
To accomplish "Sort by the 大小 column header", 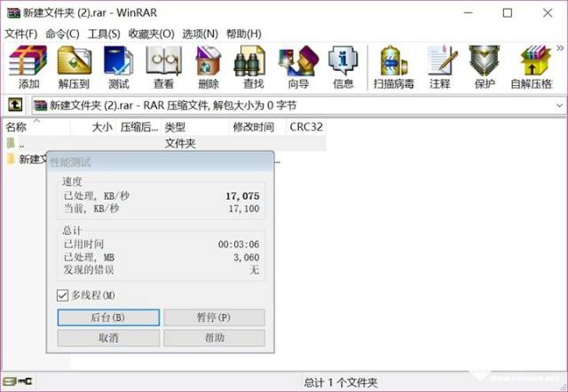I will coord(93,127).
